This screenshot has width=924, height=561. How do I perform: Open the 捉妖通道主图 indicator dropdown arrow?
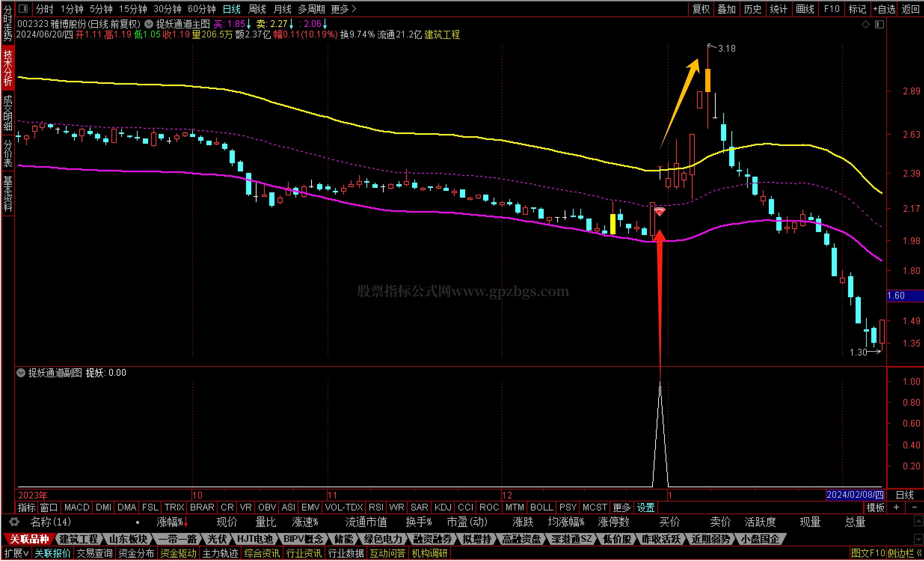[149, 24]
